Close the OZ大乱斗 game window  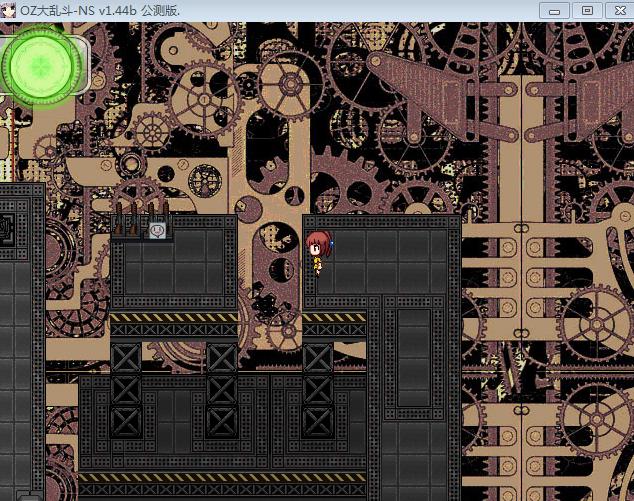click(x=619, y=11)
